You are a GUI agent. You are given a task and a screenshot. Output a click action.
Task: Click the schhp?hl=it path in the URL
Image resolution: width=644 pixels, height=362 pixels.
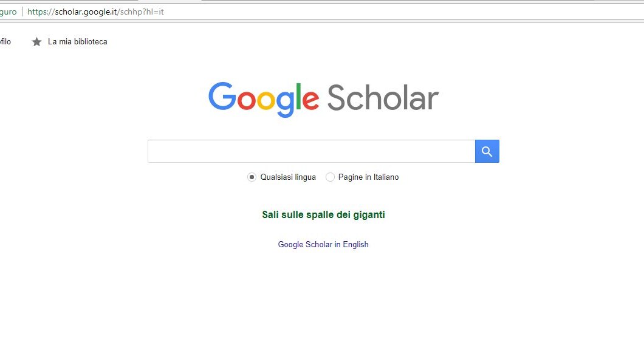point(141,12)
